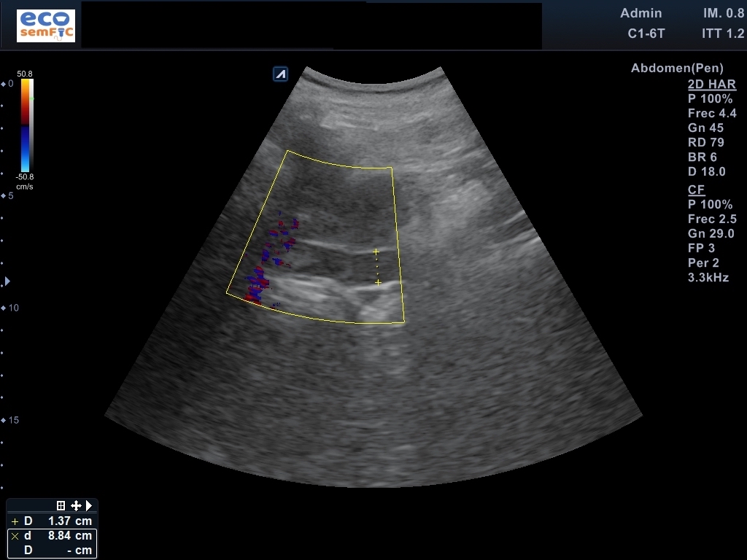The image size is (747, 560).
Task: Click the grayscale bar beside the color map
Action: pyautogui.click(x=31, y=125)
